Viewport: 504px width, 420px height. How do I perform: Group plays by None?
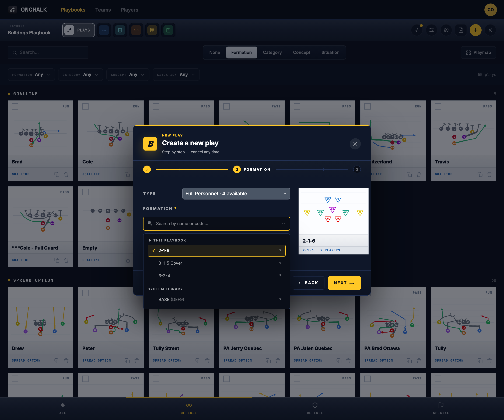(x=215, y=52)
